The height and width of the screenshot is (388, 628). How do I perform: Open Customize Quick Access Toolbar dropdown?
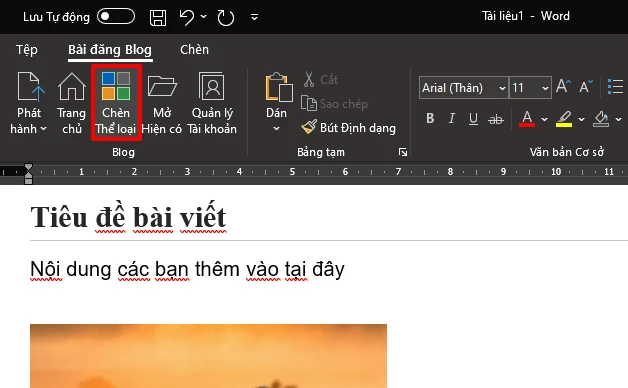coord(254,17)
